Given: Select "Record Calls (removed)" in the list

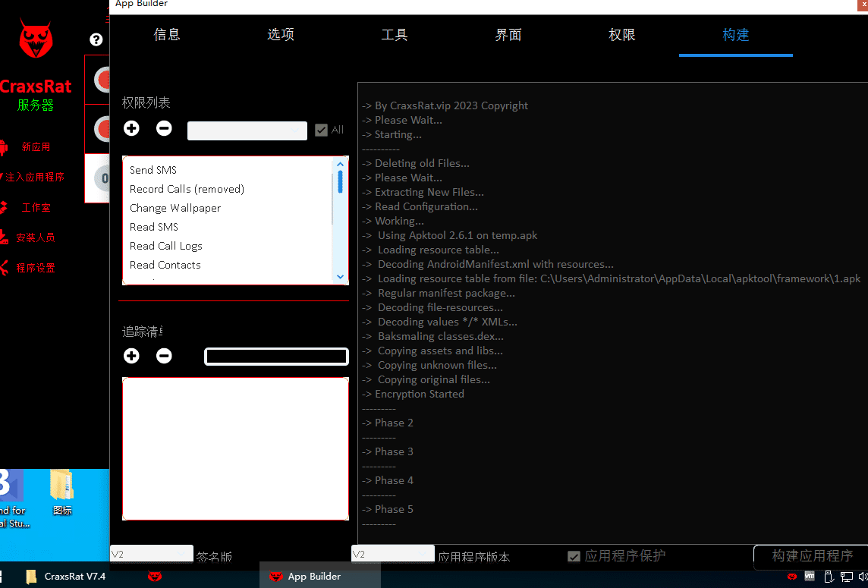Looking at the screenshot, I should [x=187, y=189].
